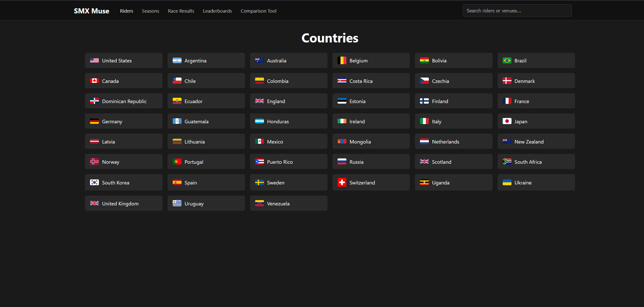Image resolution: width=644 pixels, height=307 pixels.
Task: Click the Japan flag icon
Action: [x=507, y=121]
